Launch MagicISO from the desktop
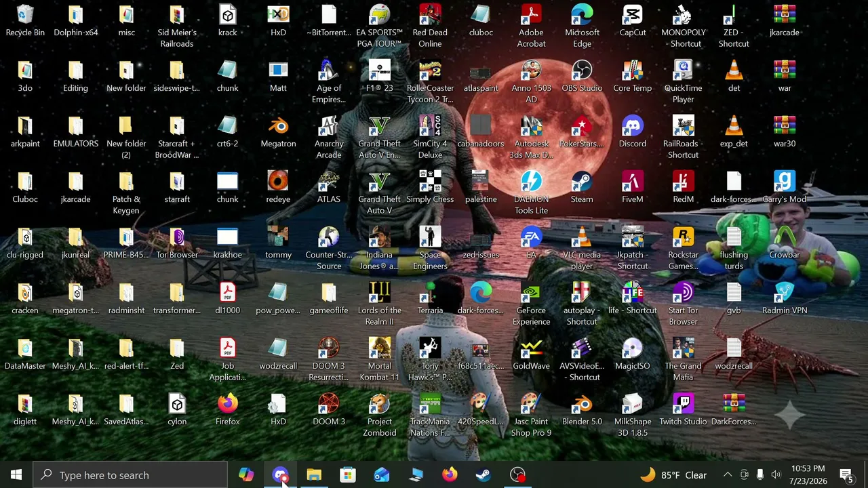Viewport: 868px width, 488px height. click(x=633, y=354)
